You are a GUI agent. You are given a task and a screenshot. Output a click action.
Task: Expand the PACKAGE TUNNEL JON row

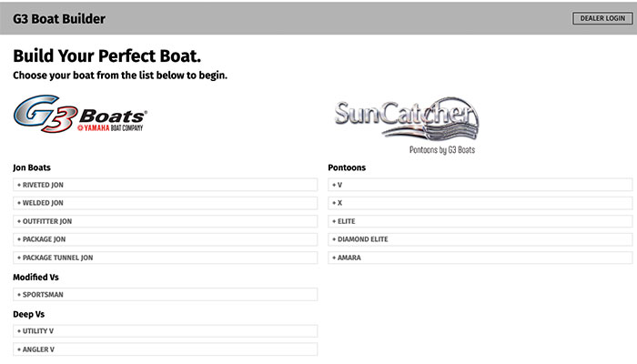pos(165,258)
